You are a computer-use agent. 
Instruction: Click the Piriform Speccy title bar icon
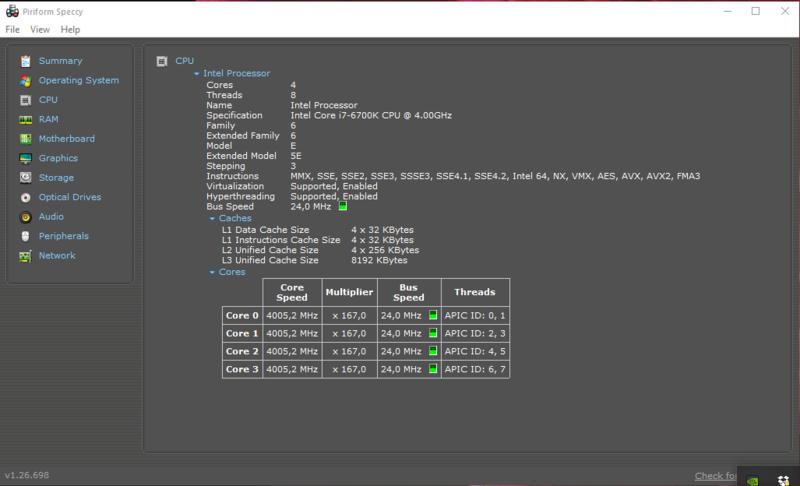click(12, 11)
